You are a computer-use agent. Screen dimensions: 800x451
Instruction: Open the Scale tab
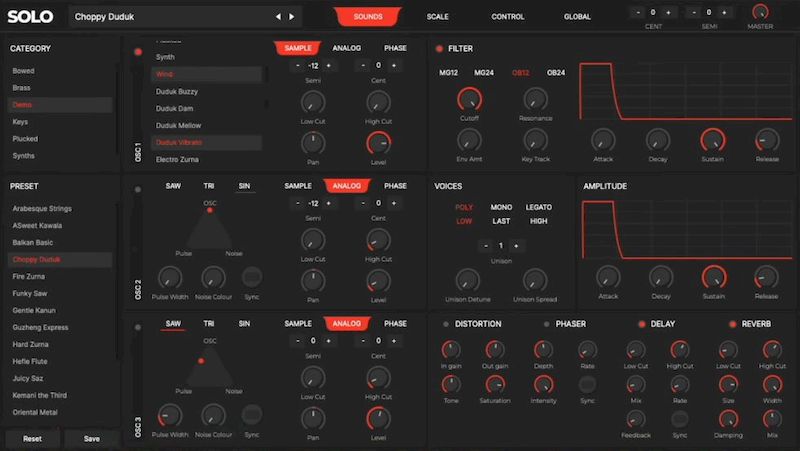point(437,17)
